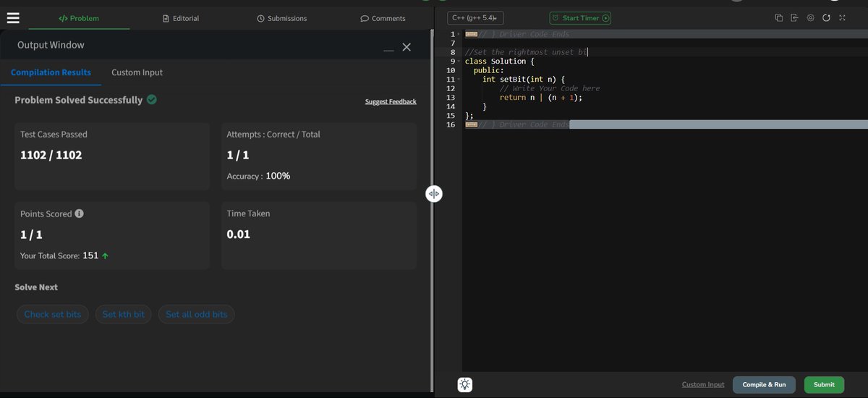Click the class Solution line in the editor
The image size is (868, 398).
(500, 62)
